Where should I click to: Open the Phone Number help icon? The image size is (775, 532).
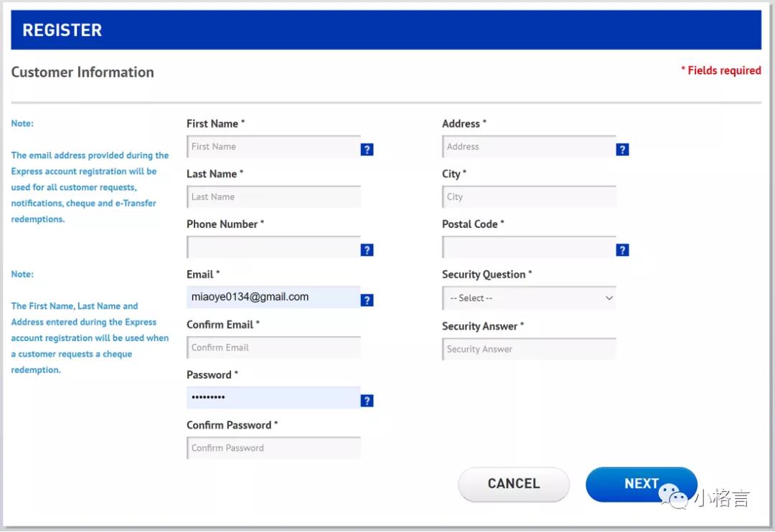[367, 250]
